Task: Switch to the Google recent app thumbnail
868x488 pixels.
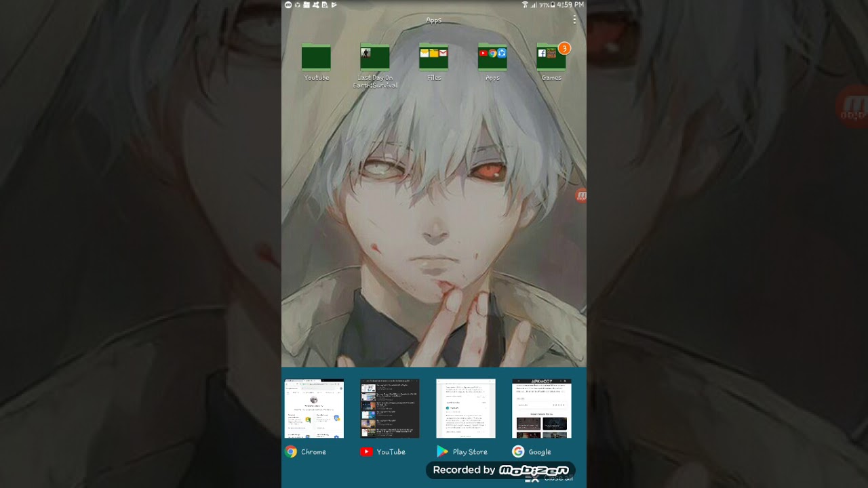Action: pyautogui.click(x=542, y=409)
